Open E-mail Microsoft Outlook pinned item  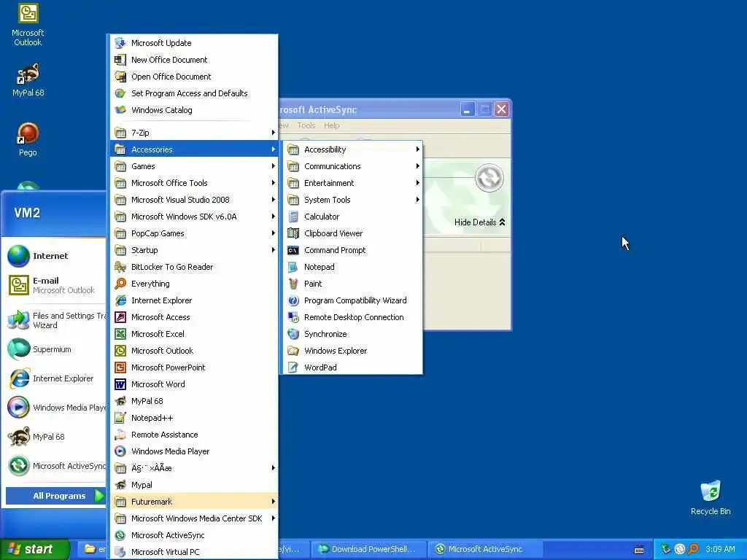pos(55,285)
